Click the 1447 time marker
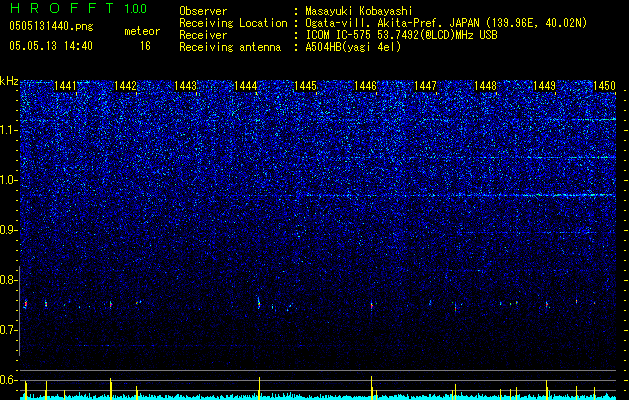Screen dimensions: 629x400 click(425, 86)
